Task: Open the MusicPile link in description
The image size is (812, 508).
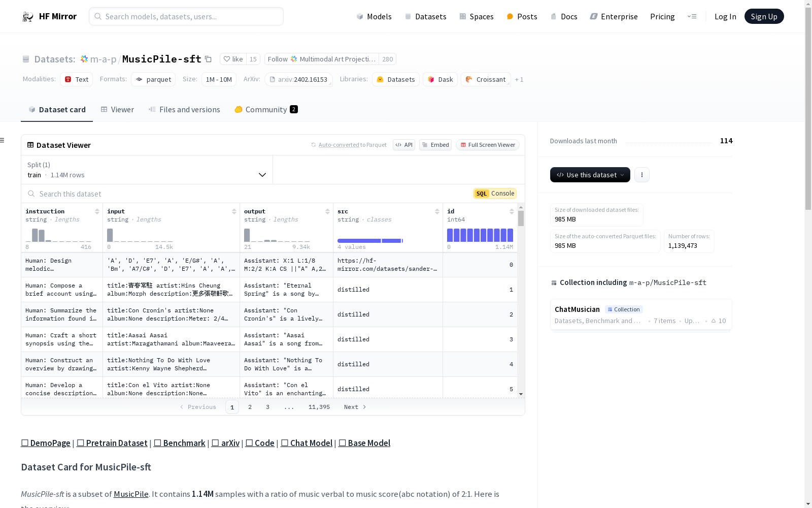Action: click(131, 494)
